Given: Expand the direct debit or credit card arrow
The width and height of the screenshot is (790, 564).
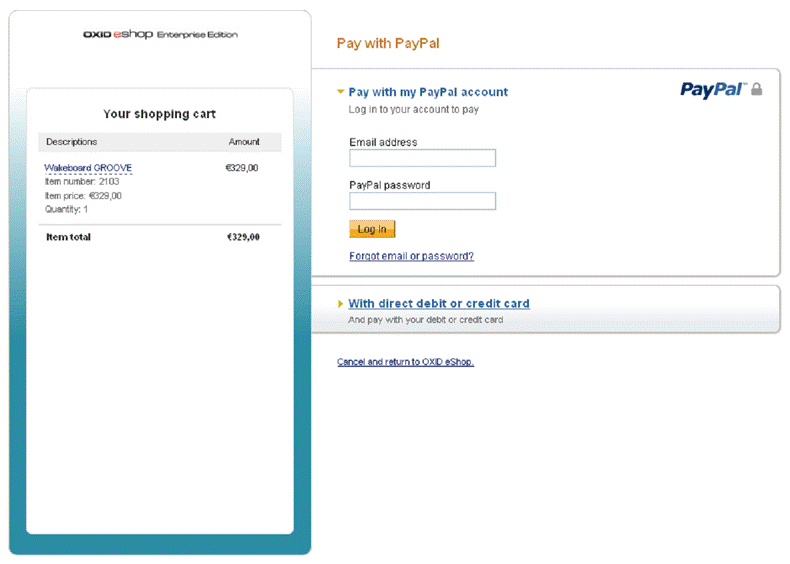Looking at the screenshot, I should tap(341, 303).
